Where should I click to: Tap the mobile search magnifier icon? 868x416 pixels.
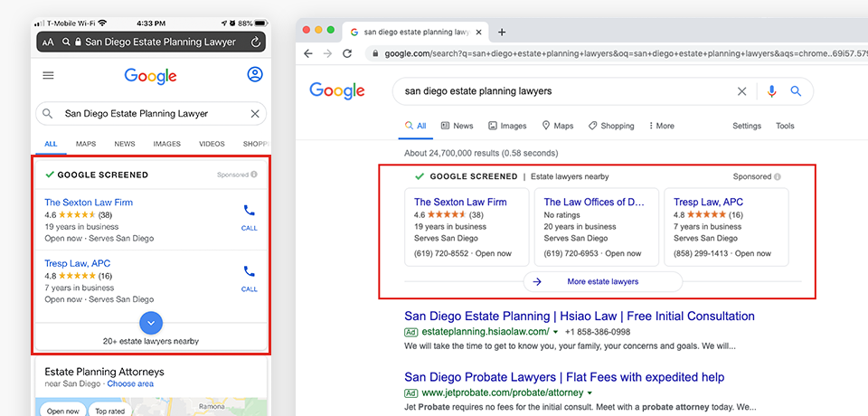pyautogui.click(x=48, y=114)
